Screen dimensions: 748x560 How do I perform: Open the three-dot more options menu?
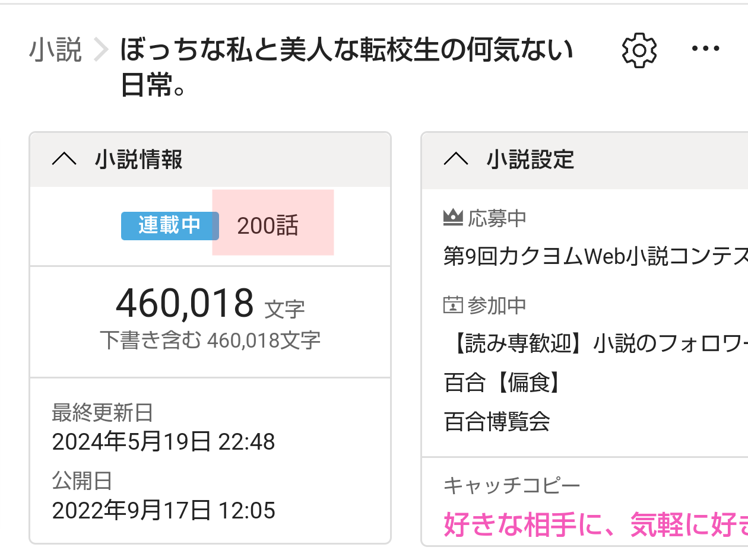point(706,49)
